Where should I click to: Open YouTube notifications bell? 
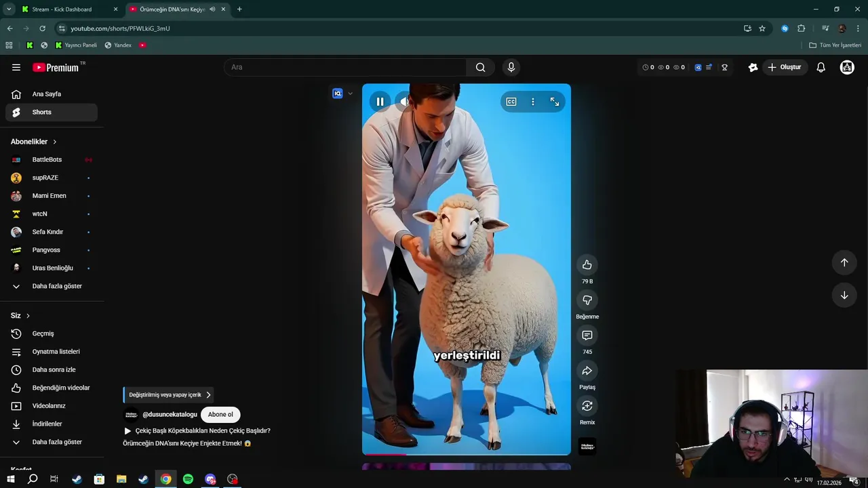(x=821, y=67)
